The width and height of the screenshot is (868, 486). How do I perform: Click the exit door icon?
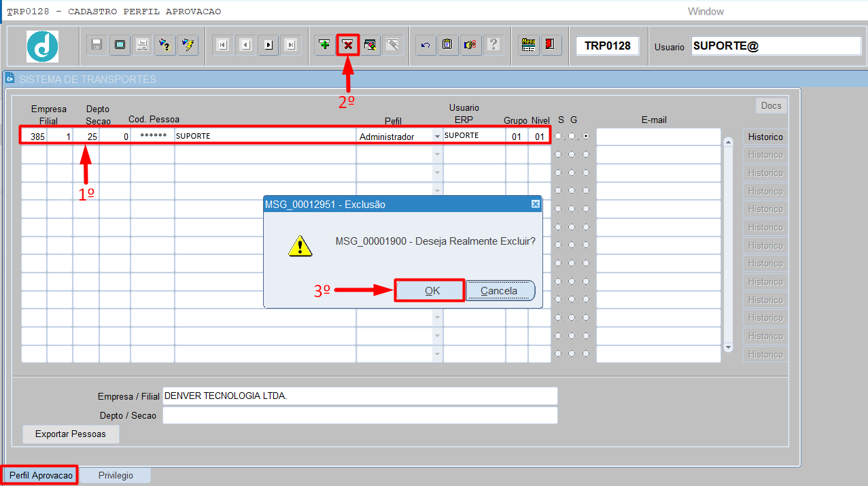[x=550, y=45]
